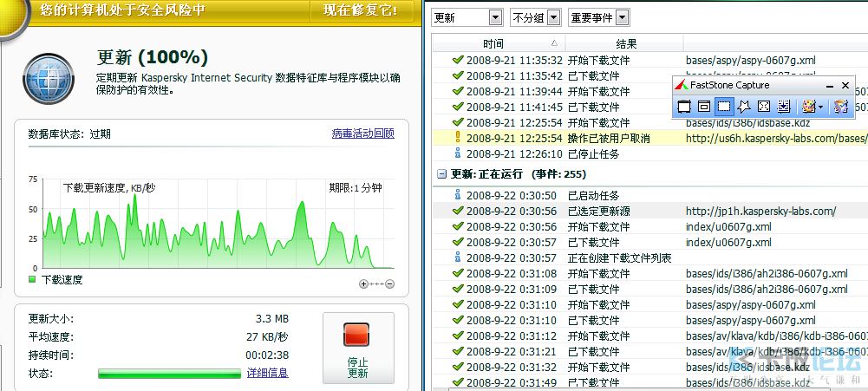Select the index/u0607g.xml entry at 0:30:56
Image resolution: width=868 pixels, height=391 pixels.
728,226
